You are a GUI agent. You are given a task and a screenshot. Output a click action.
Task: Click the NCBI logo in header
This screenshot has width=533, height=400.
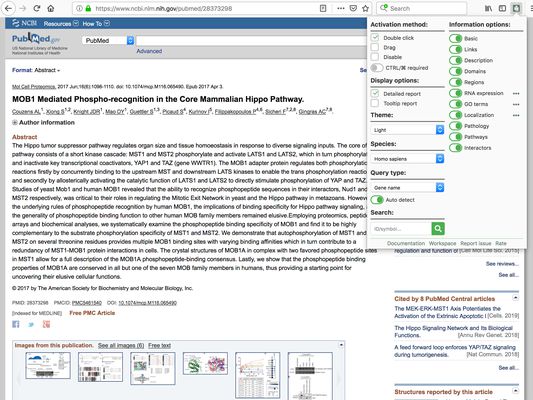(24, 23)
